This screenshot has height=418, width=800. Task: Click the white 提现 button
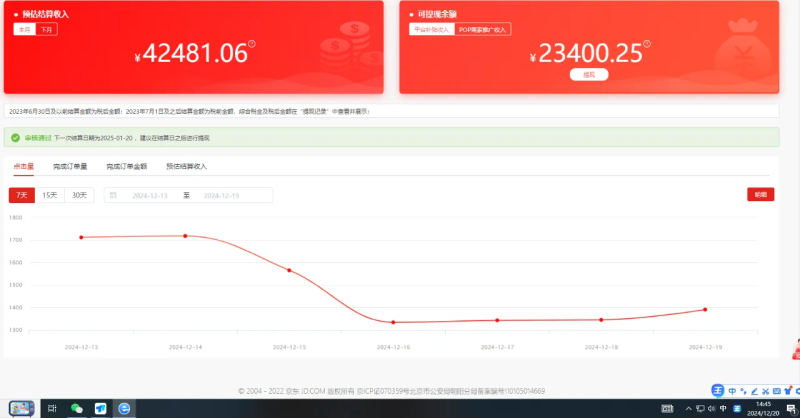point(589,75)
